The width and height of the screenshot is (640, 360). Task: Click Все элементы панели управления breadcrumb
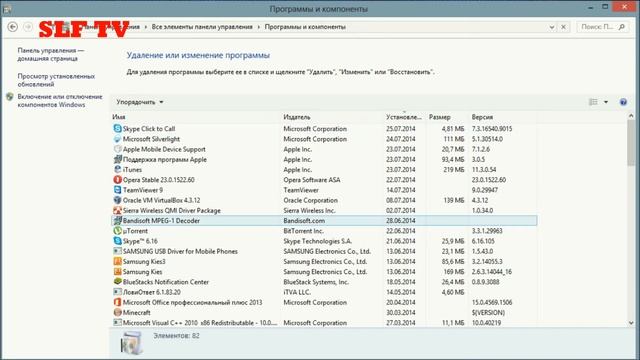(202, 27)
